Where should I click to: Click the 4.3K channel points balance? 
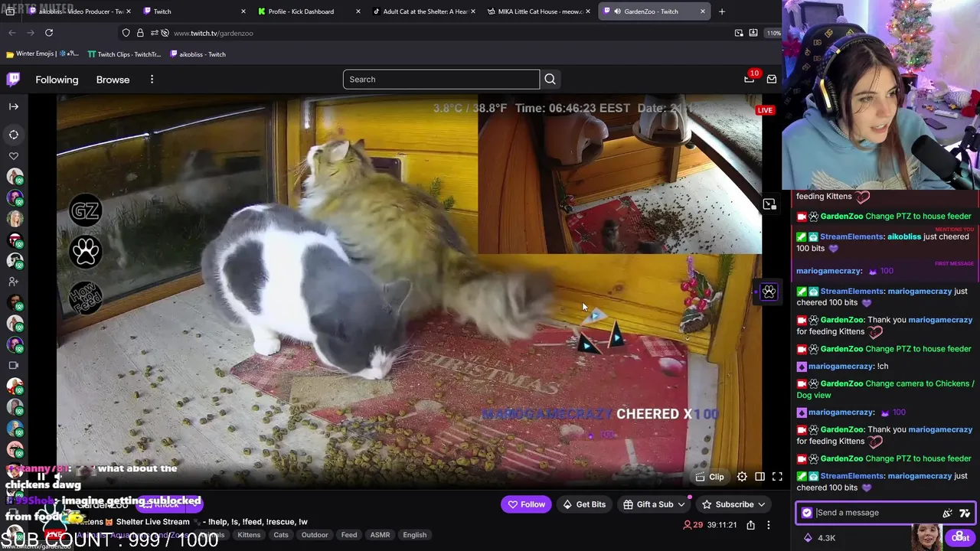point(818,538)
